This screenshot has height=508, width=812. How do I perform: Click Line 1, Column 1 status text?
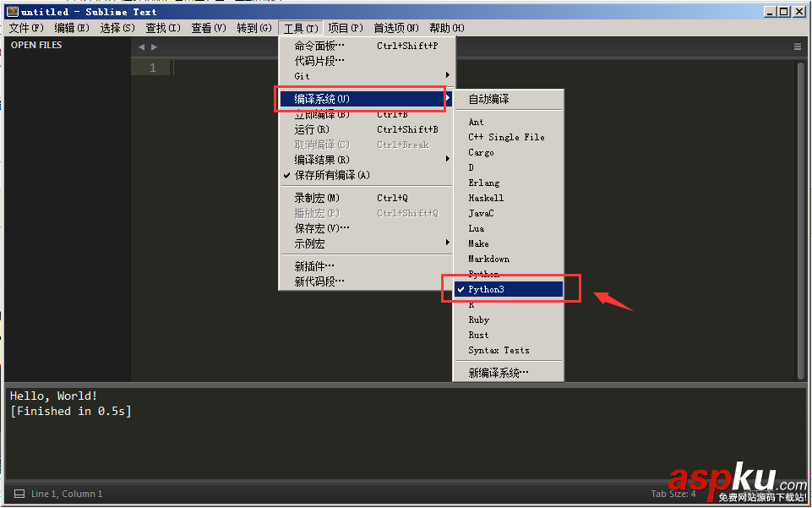click(x=67, y=494)
